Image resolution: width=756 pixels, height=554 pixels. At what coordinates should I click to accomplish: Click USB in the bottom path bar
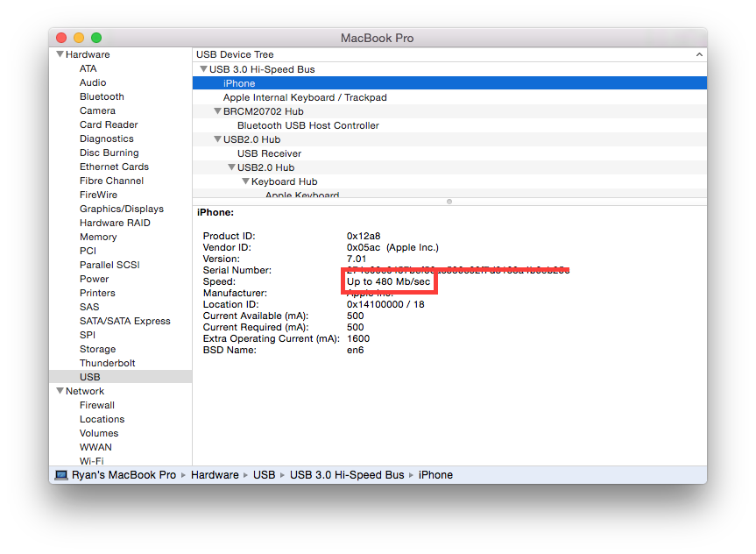click(265, 475)
